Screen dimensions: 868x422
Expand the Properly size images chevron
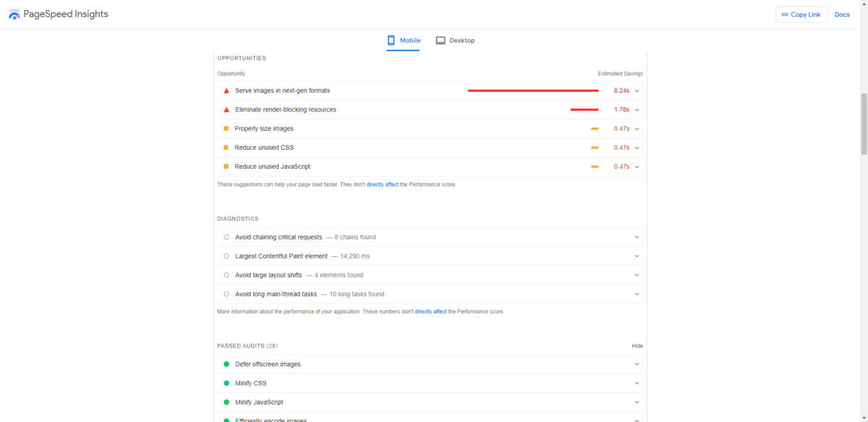(x=637, y=128)
